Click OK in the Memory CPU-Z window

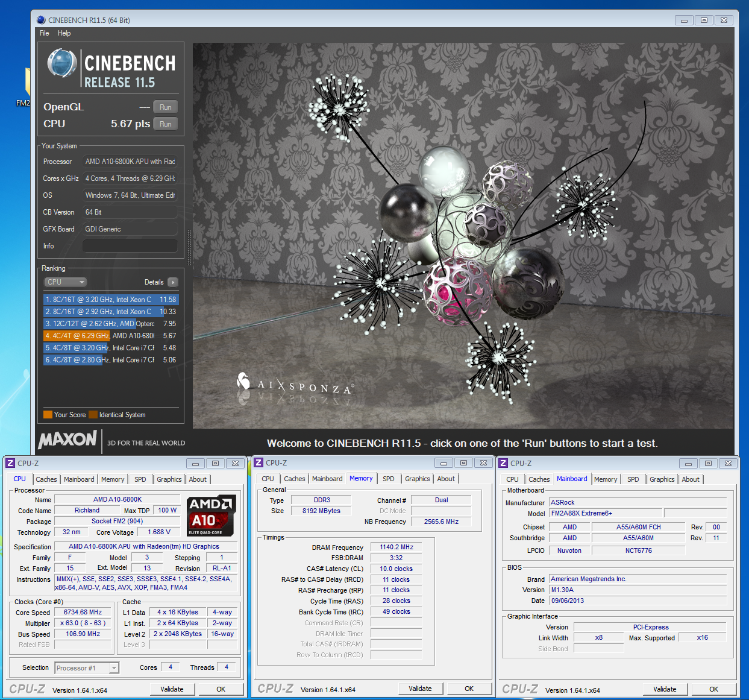pos(469,689)
